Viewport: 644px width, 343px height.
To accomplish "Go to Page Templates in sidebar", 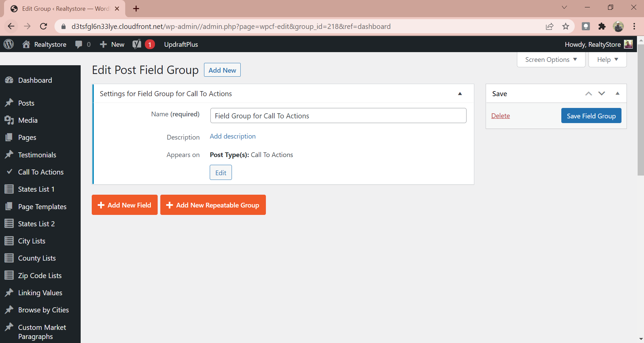I will click(x=42, y=206).
